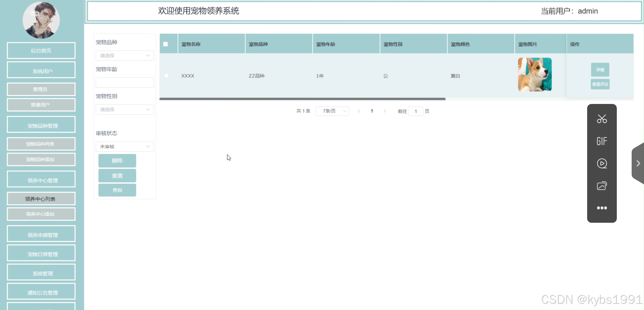The height and width of the screenshot is (310, 644).
Task: Select page number 1 in pagination
Action: (x=372, y=111)
